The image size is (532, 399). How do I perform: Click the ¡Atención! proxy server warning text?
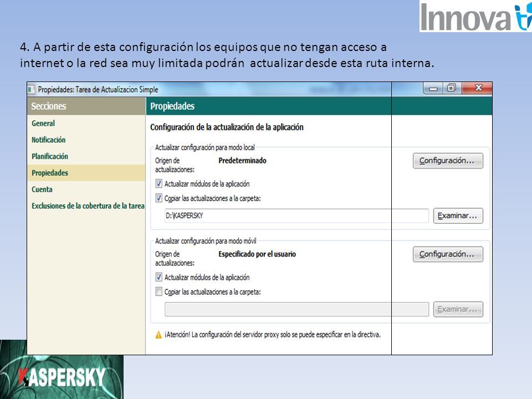tap(273, 335)
